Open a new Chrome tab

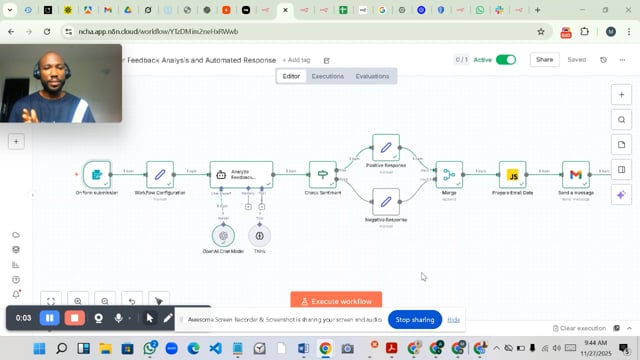538,10
